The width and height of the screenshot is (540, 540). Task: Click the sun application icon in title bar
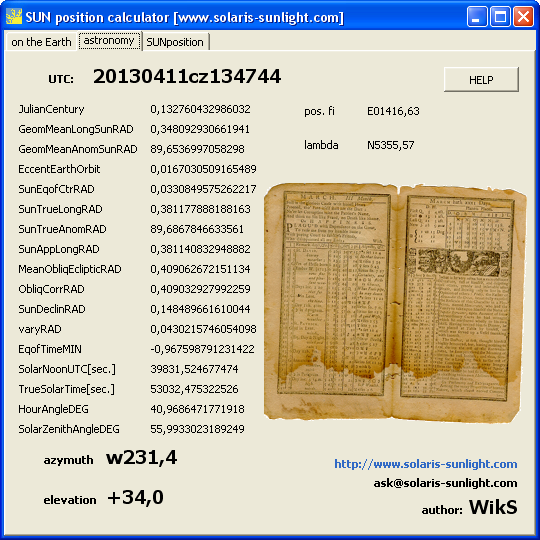[x=14, y=17]
